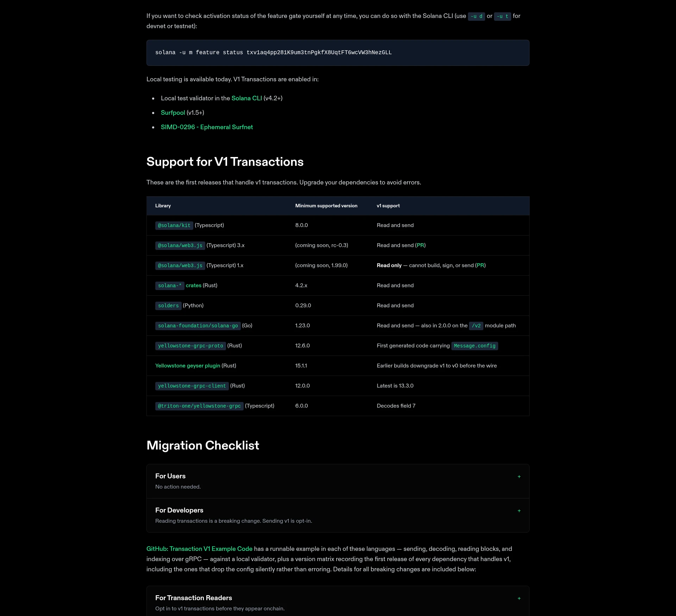Open the Solana CLI link
This screenshot has width=676, height=616.
coord(246,98)
